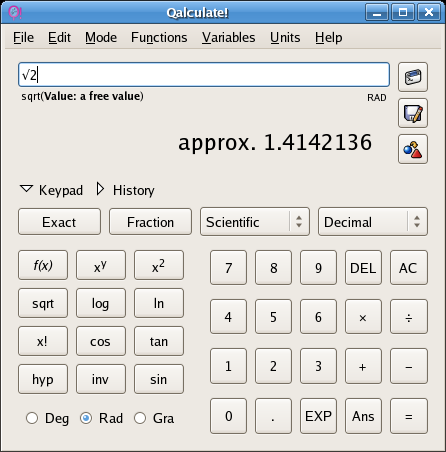The height and width of the screenshot is (452, 446).
Task: Click the division sign key
Action: point(409,317)
